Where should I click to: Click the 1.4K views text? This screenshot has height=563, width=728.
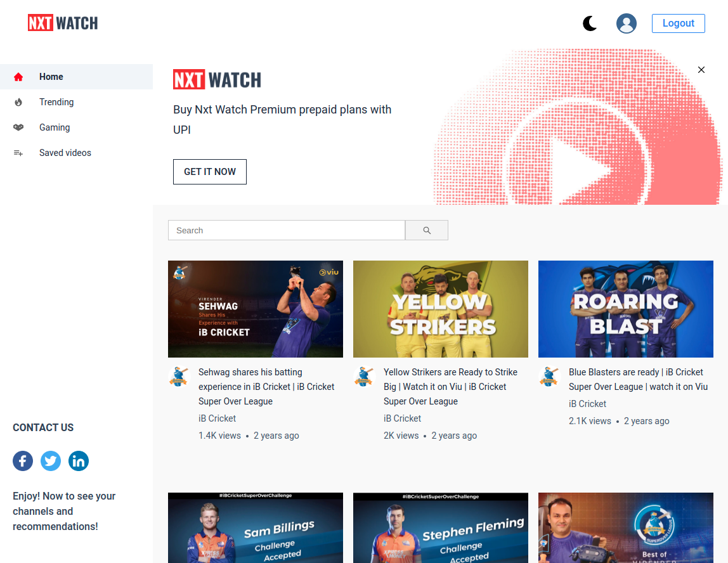pyautogui.click(x=219, y=436)
